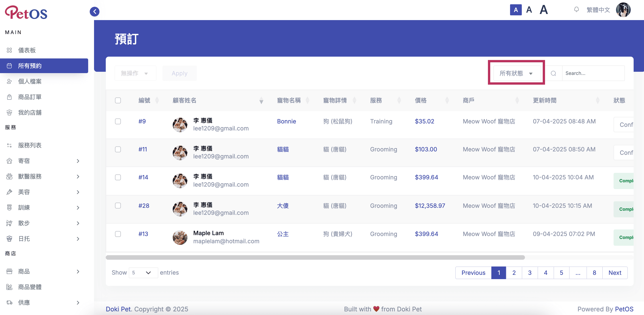Click the 服務列表 list icon
Image resolution: width=644 pixels, height=315 pixels.
click(9, 145)
